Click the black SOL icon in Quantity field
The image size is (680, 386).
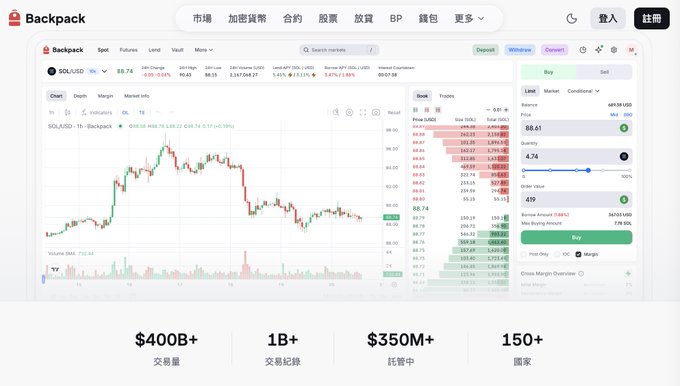(x=624, y=157)
